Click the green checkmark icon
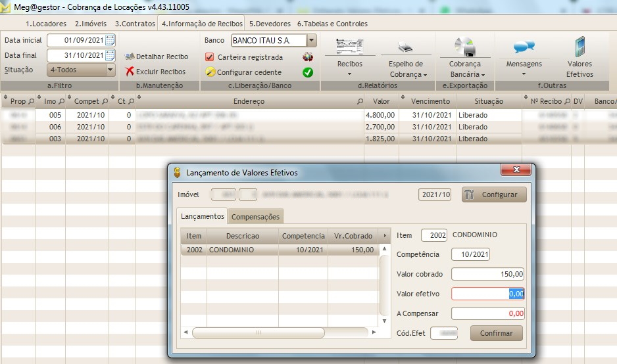This screenshot has width=617, height=364. [307, 72]
